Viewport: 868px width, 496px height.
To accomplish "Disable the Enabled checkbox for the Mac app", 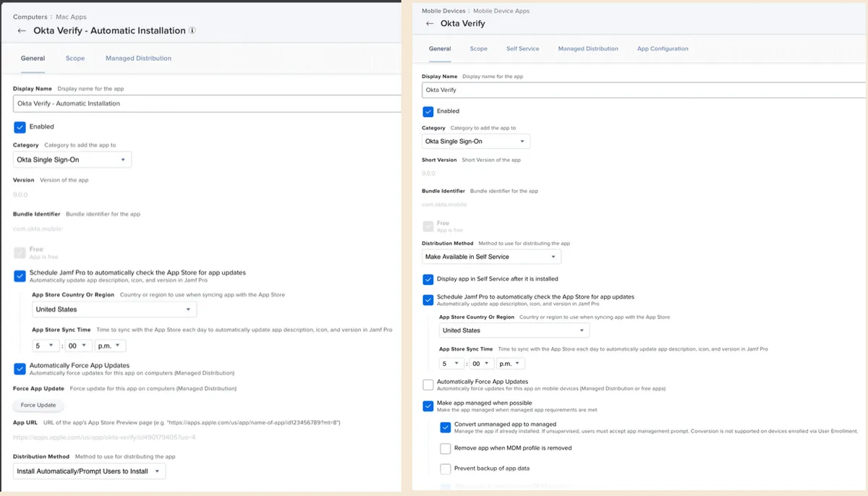I will click(x=20, y=127).
